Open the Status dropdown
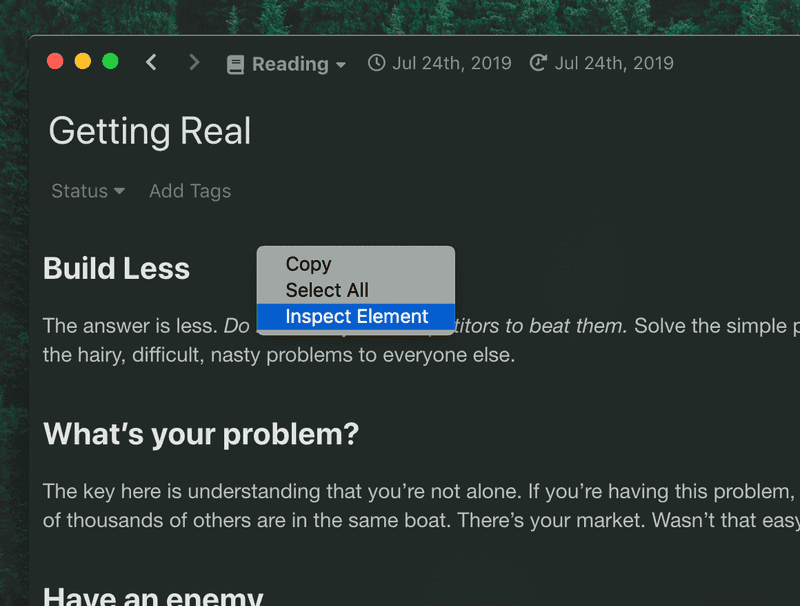Image resolution: width=800 pixels, height=606 pixels. [79, 191]
